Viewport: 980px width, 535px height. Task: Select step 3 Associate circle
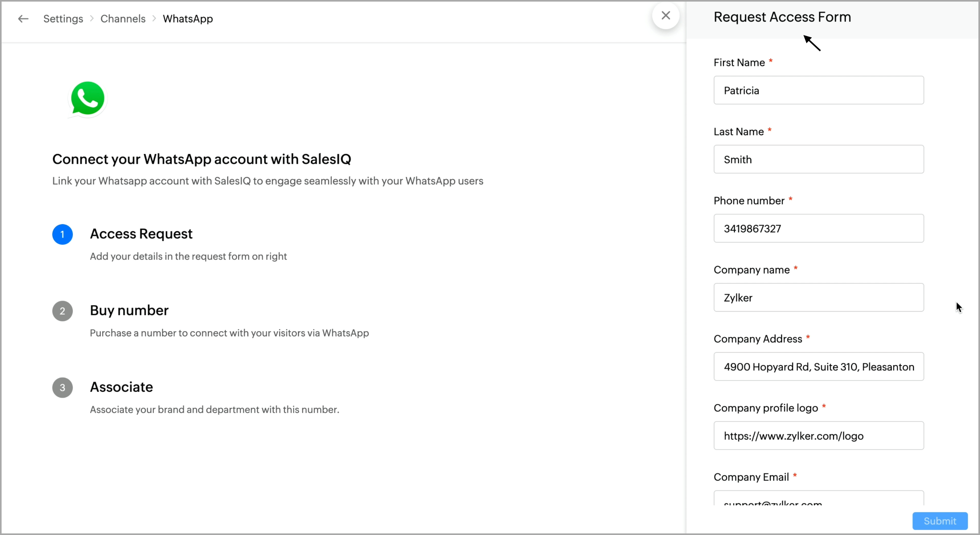pos(62,387)
